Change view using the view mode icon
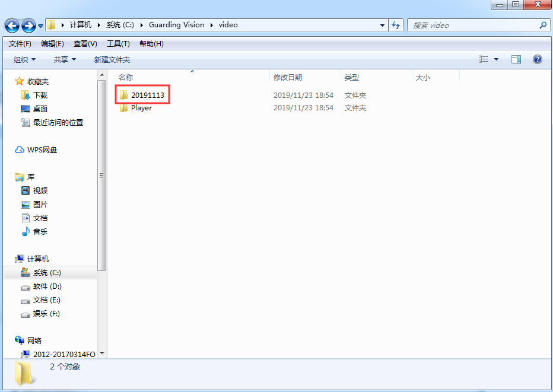Image resolution: width=553 pixels, height=392 pixels. coord(483,59)
